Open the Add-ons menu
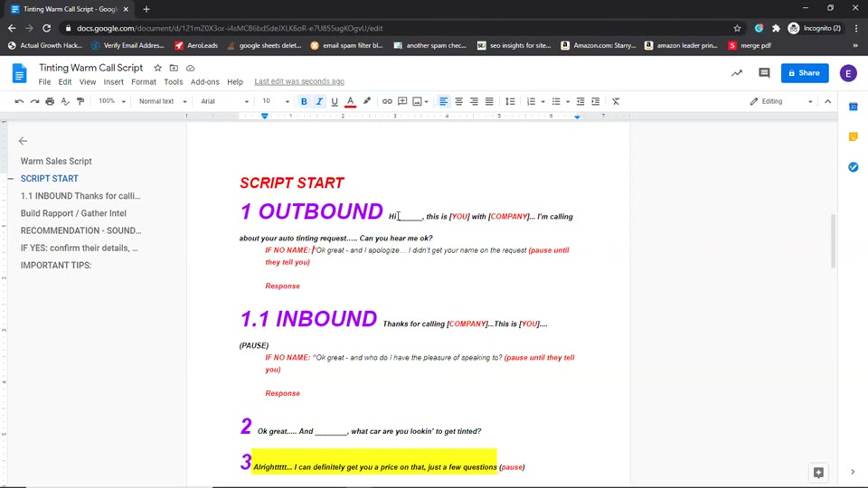Image resolution: width=868 pixels, height=488 pixels. click(x=205, y=82)
